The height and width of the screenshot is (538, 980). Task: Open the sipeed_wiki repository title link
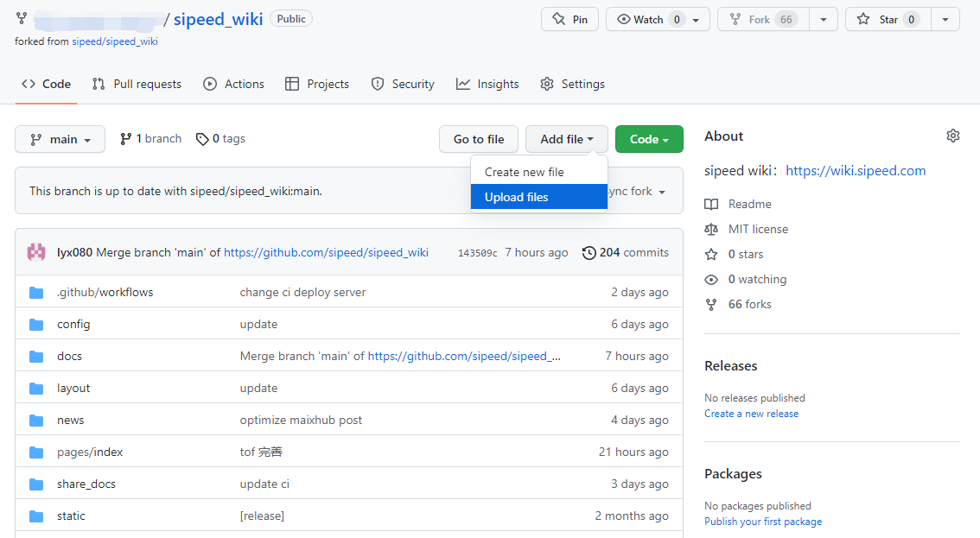point(218,19)
